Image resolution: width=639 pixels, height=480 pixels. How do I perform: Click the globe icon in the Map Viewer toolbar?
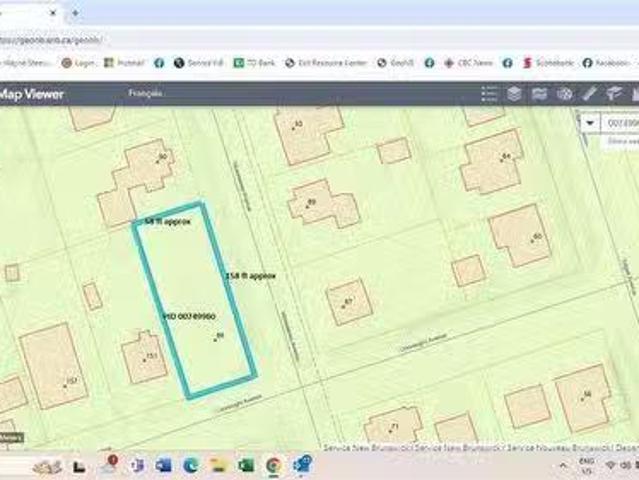click(564, 94)
